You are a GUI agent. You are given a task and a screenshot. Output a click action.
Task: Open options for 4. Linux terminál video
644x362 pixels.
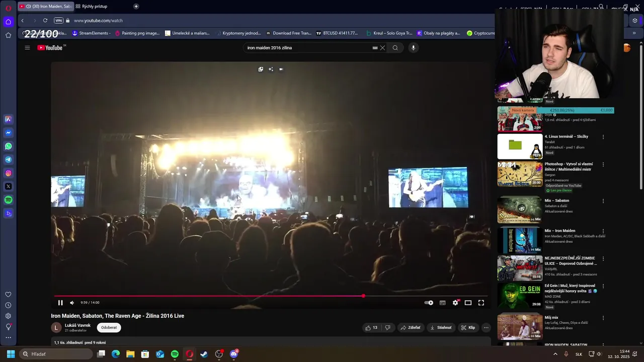(603, 137)
